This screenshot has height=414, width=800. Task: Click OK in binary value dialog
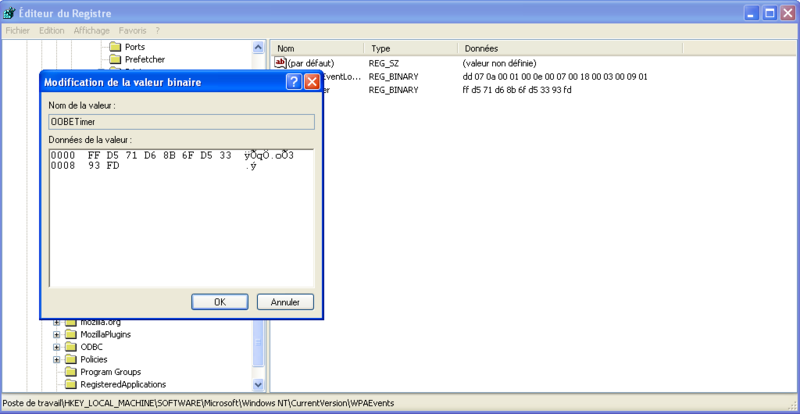click(220, 302)
